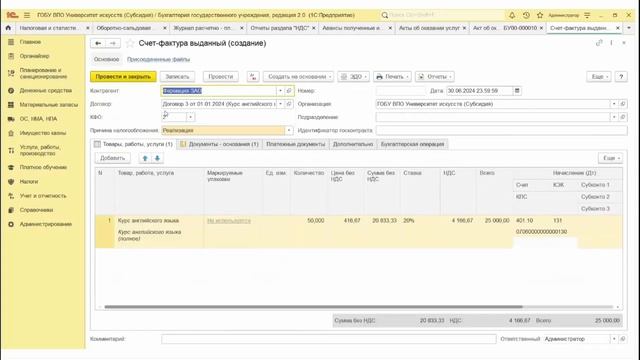Click the notifications bell icon
The image size is (640, 360).
512,15
